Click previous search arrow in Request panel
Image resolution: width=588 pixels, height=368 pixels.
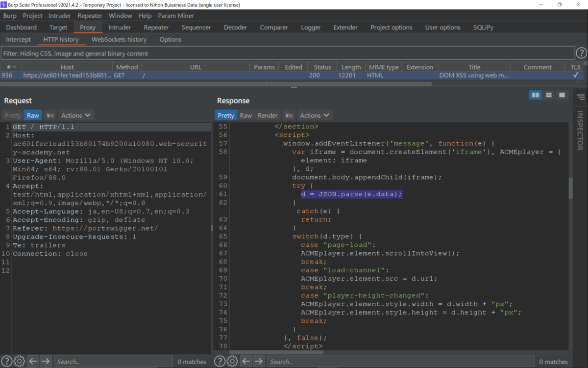coord(33,361)
